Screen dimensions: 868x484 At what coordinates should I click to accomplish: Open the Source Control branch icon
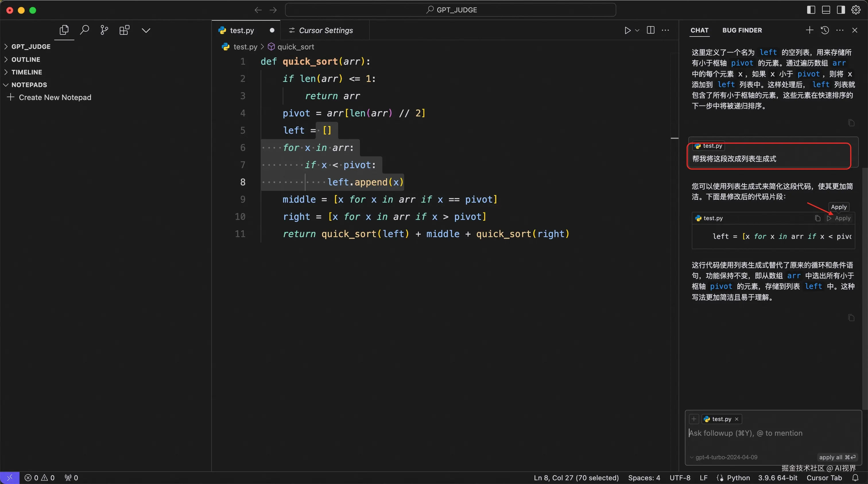pyautogui.click(x=104, y=30)
